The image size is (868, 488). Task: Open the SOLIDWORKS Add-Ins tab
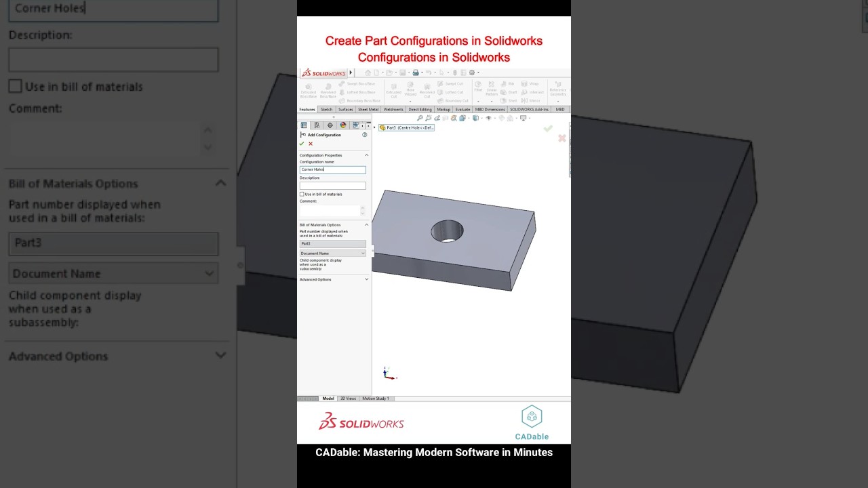[529, 109]
